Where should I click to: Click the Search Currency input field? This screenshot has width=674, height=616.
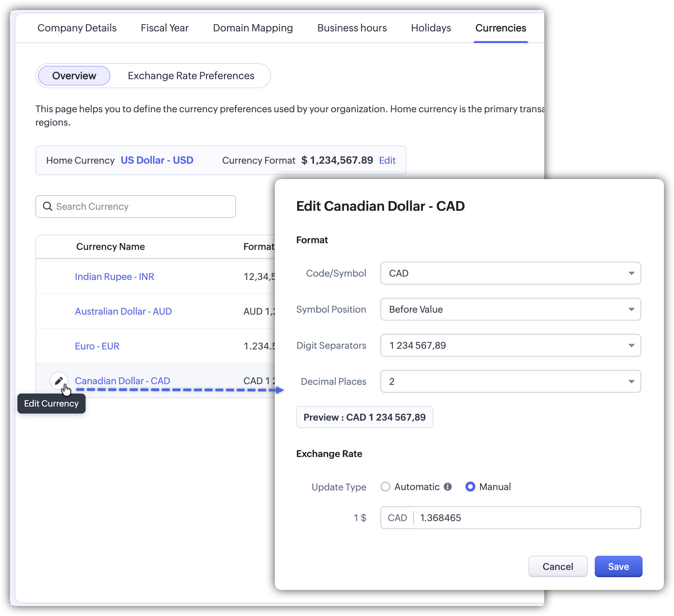(144, 206)
